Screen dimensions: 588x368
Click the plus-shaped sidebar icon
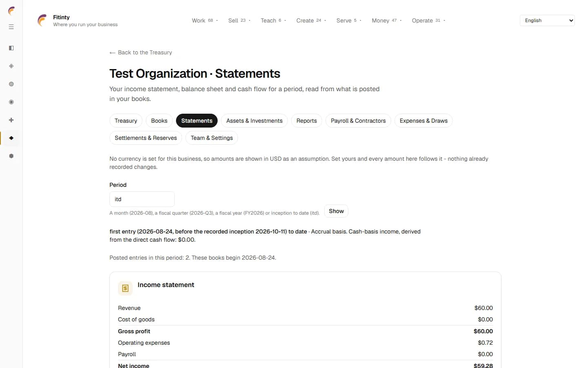(11, 120)
